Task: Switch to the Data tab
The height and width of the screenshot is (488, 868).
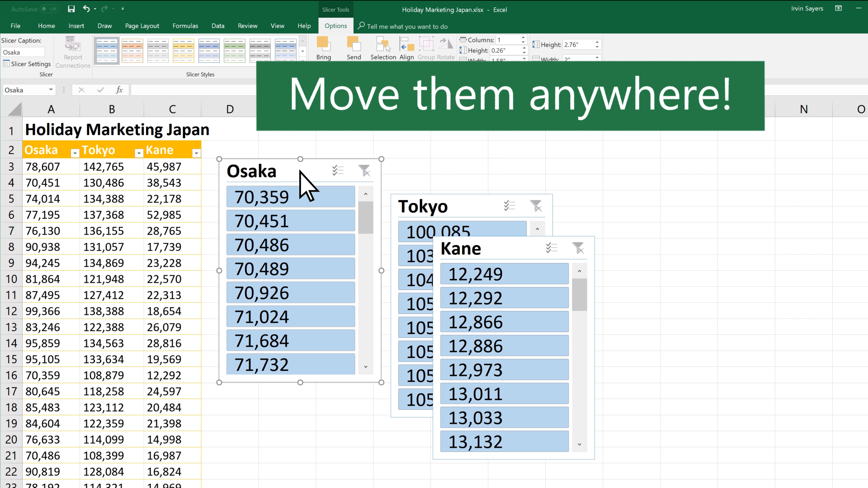Action: click(218, 26)
